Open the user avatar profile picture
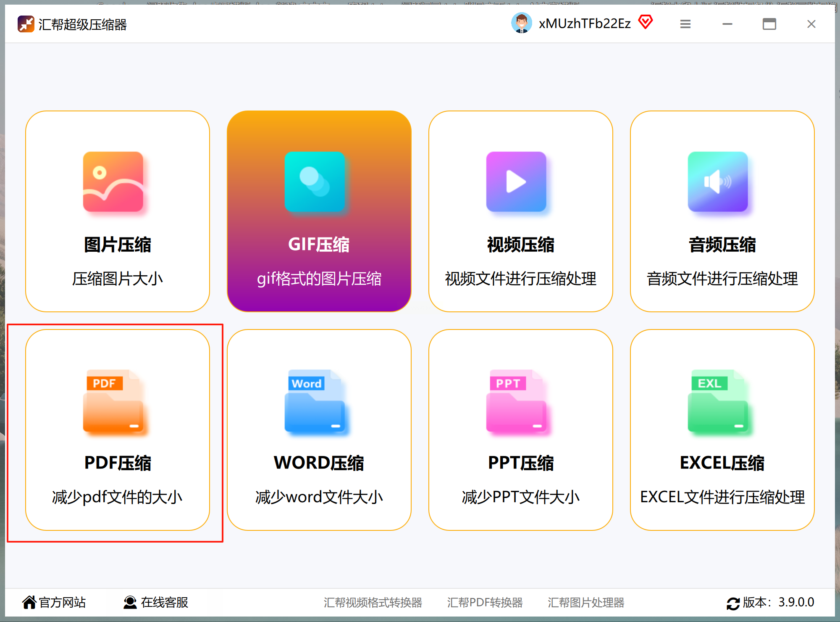This screenshot has height=622, width=840. coord(521,23)
